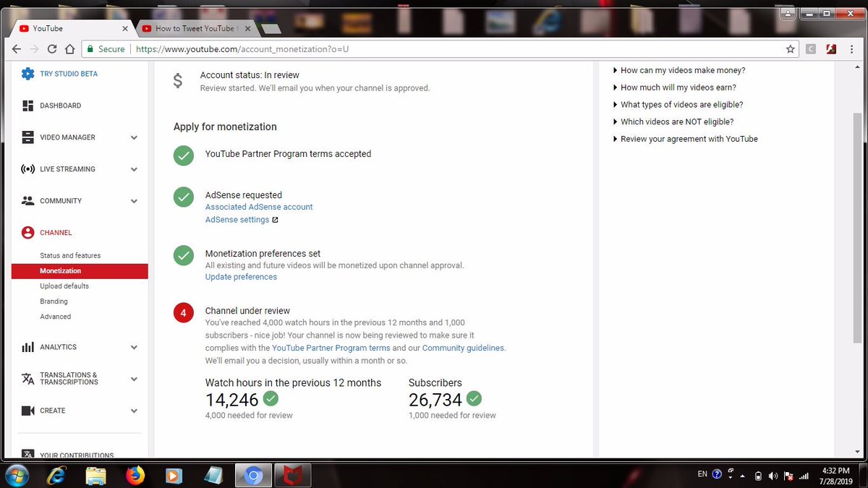Expand 'Which videos are NOT eligible?'
This screenshot has height=488, width=868.
673,121
